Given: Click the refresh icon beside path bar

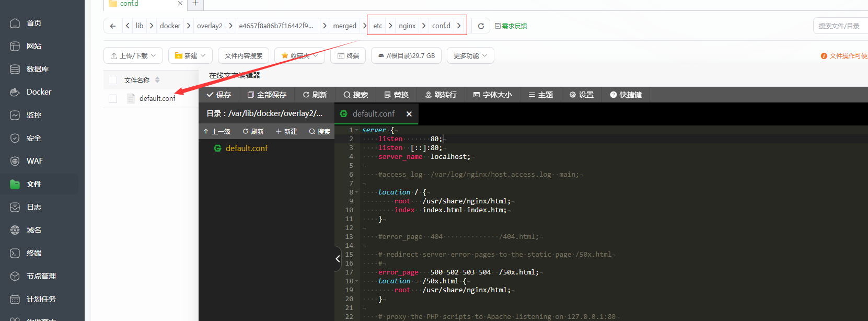Looking at the screenshot, I should coord(481,26).
